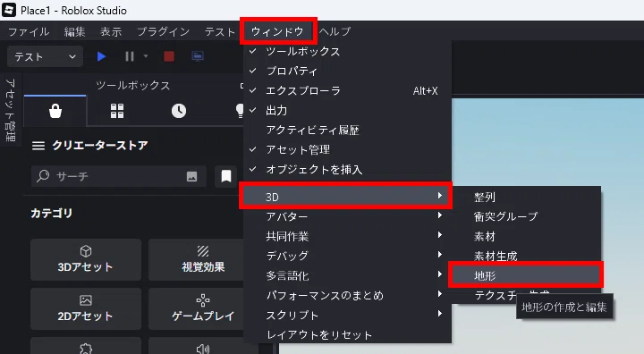Screen dimensions: 644x354
Task: Click the ウィンドウ menu
Action: coord(278,31)
